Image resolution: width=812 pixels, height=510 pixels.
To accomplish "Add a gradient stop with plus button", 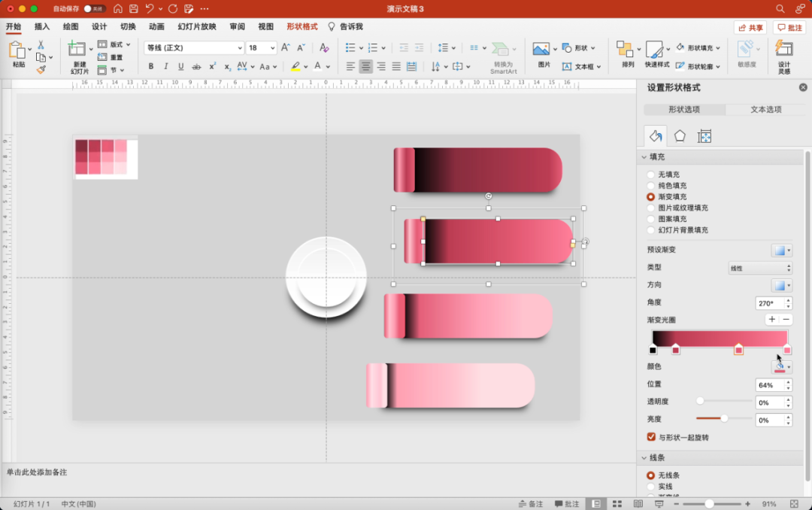I will pyautogui.click(x=771, y=319).
